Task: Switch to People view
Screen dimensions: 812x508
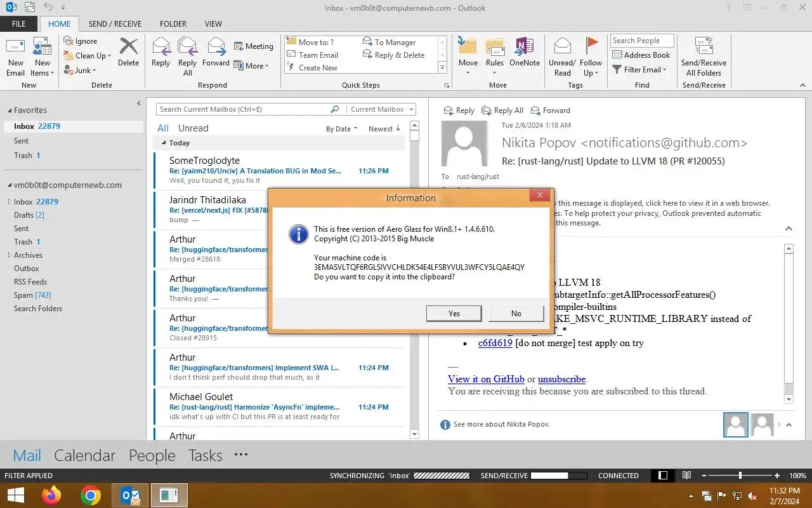Action: (152, 455)
